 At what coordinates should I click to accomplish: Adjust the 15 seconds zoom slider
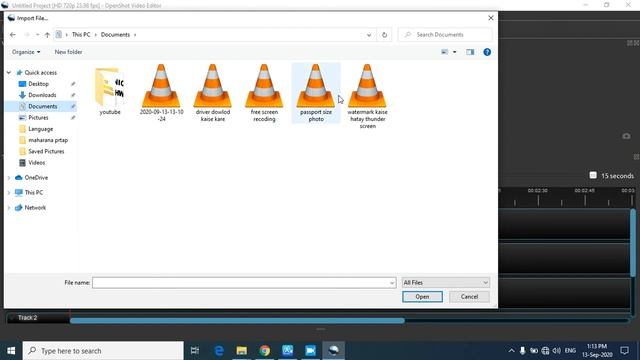pos(593,176)
